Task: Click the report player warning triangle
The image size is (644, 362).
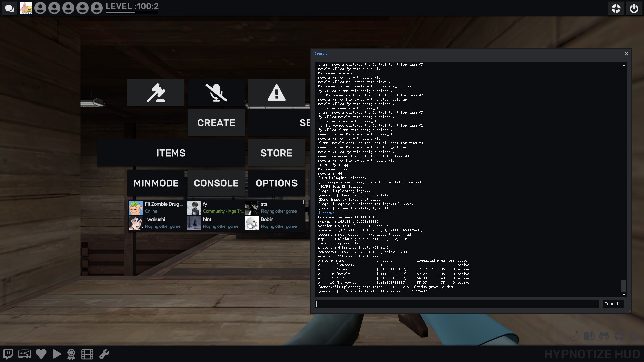Action: click(276, 93)
